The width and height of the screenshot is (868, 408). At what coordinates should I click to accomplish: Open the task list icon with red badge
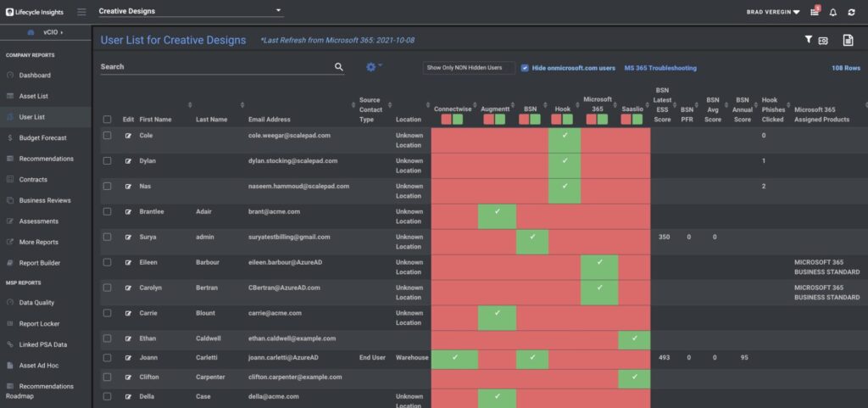point(815,11)
